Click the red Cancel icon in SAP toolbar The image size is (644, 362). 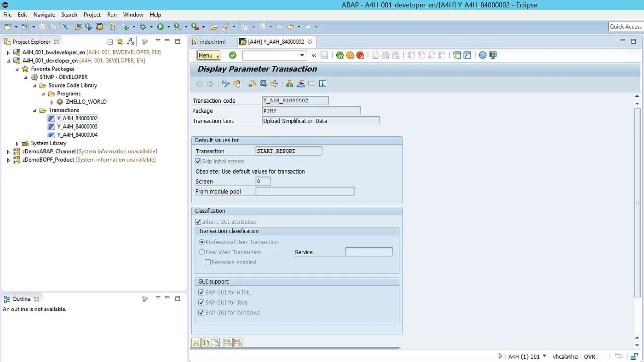coord(360,55)
